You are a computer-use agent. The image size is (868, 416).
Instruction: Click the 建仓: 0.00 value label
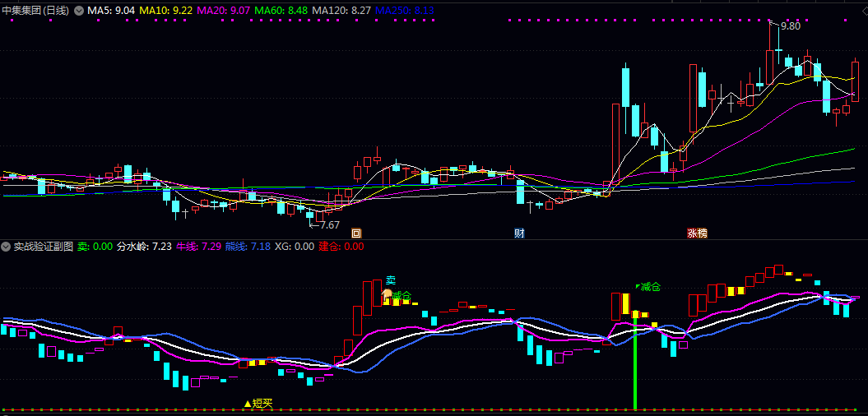341,247
